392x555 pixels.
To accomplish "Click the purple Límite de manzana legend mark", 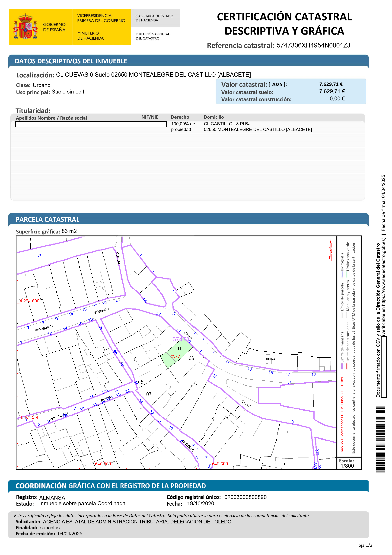I will (342, 366).
